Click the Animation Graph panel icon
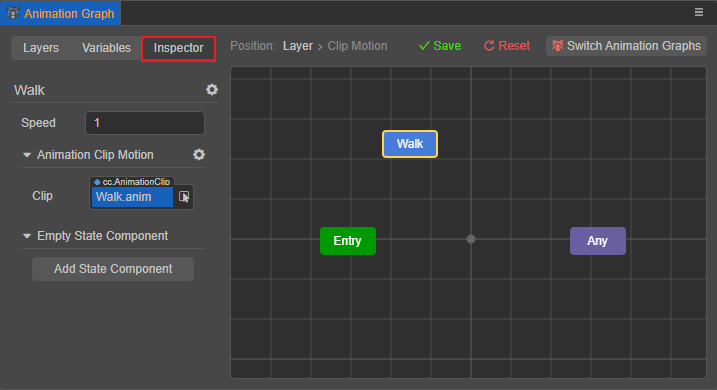This screenshot has width=717, height=390. (13, 13)
